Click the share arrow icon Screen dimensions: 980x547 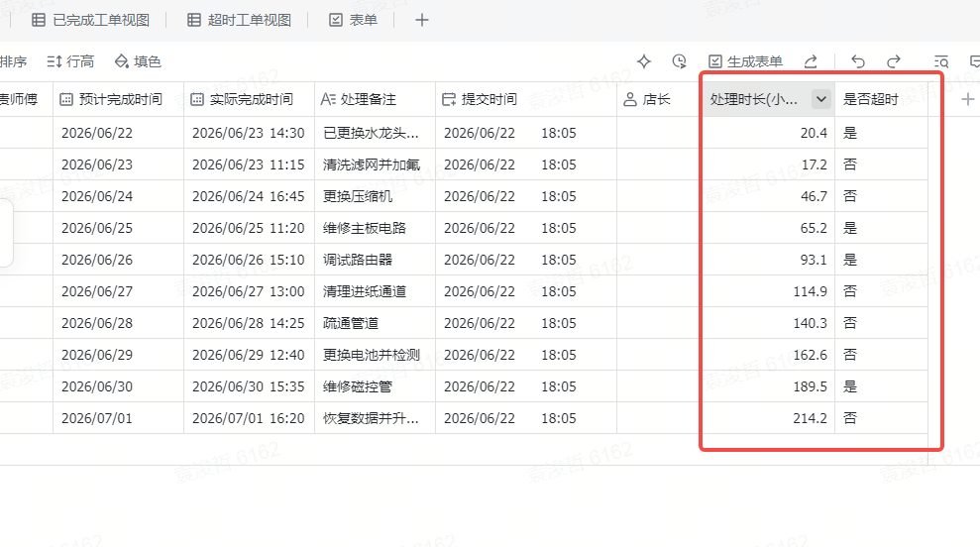pyautogui.click(x=811, y=61)
